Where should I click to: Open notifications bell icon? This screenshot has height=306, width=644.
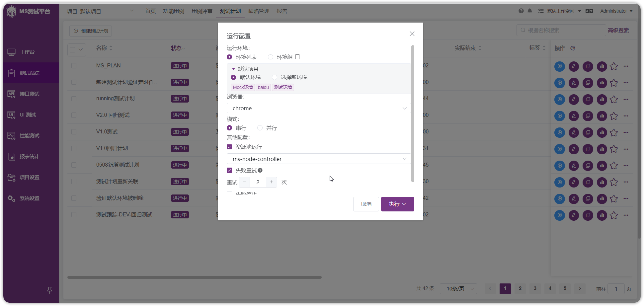click(530, 11)
